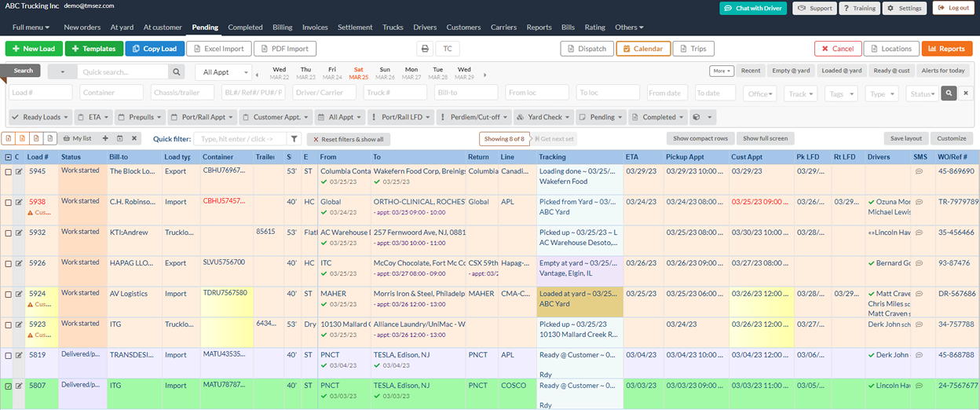The width and height of the screenshot is (980, 410).
Task: Open the edit icon for load 5932
Action: [19, 232]
